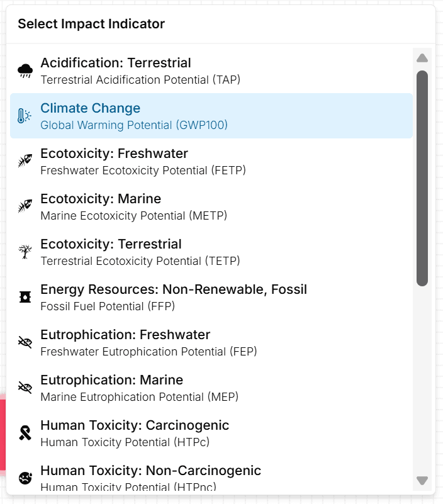Click the scrollbar up arrow

[422, 59]
